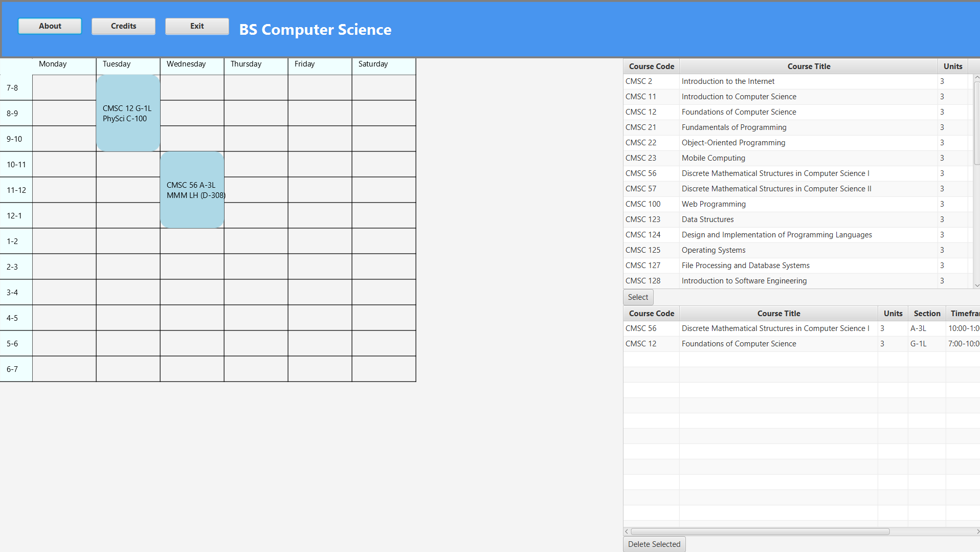Click the Select button below course list
Viewport: 980px width, 552px height.
point(638,297)
